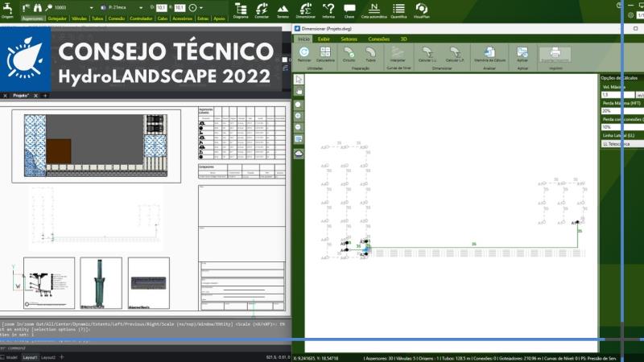Screen dimensions: 644x362
Task: Click the Vel. Máxima value field
Action: point(618,95)
